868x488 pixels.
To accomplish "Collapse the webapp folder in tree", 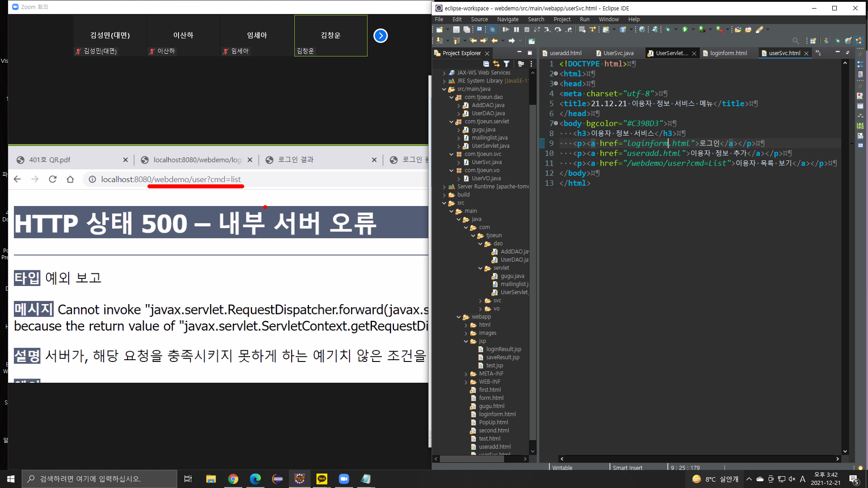I will 458,317.
